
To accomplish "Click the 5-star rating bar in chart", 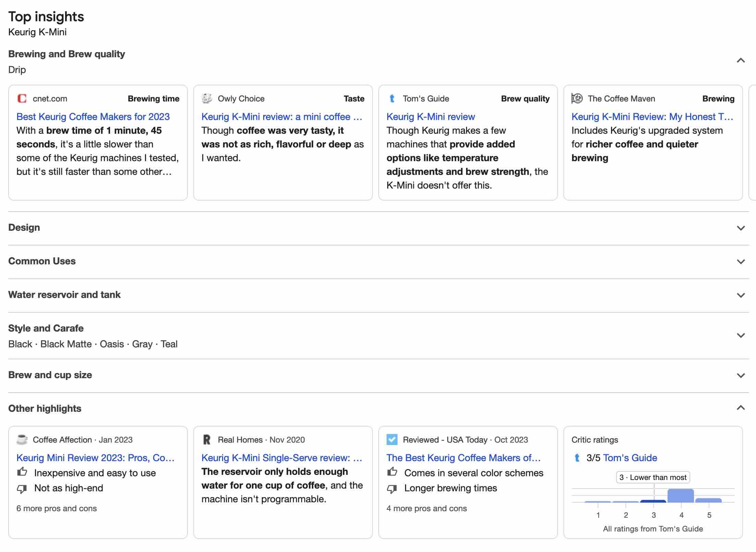I will click(x=708, y=500).
